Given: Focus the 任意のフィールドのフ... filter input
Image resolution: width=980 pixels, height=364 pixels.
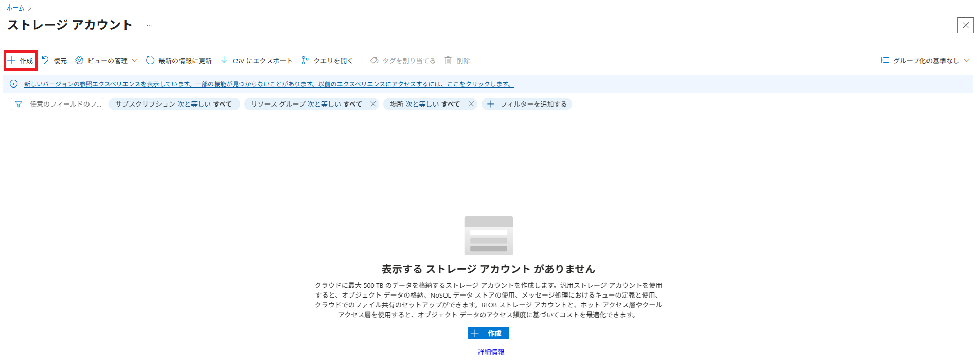Looking at the screenshot, I should tap(57, 104).
